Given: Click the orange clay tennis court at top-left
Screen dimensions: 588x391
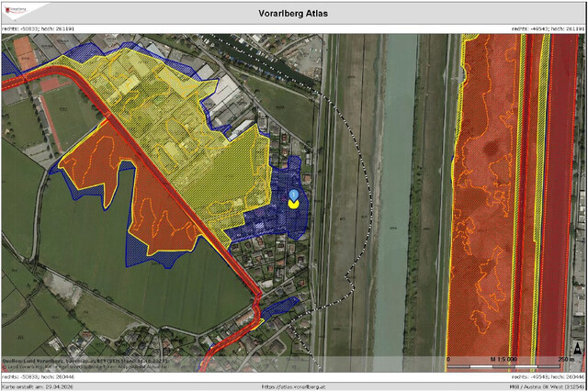Looking at the screenshot, I should point(25,52).
